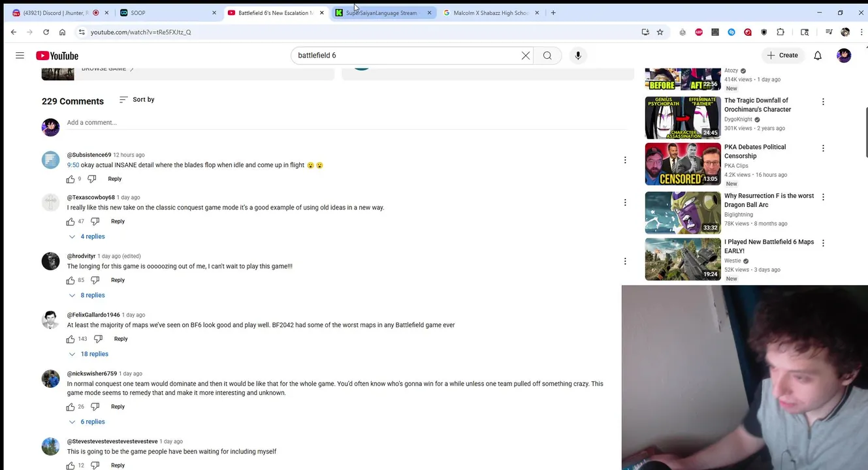
Task: Like the @FelixGallardo1946 comment
Action: pyautogui.click(x=71, y=339)
